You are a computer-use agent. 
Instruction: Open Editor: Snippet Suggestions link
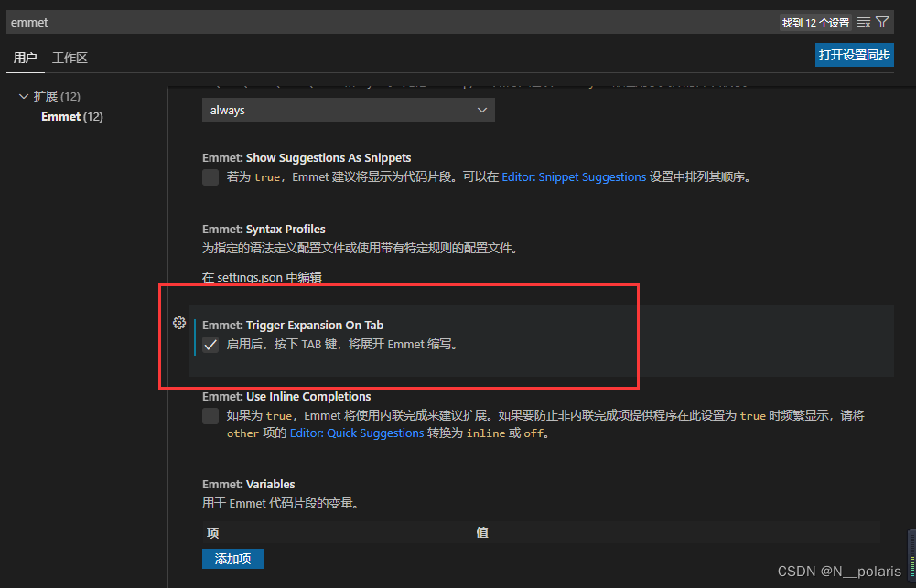[x=574, y=176]
